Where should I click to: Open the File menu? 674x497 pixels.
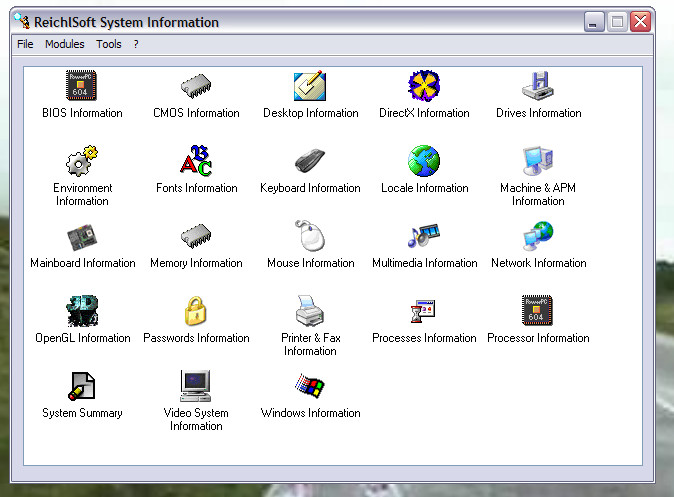pyautogui.click(x=25, y=44)
